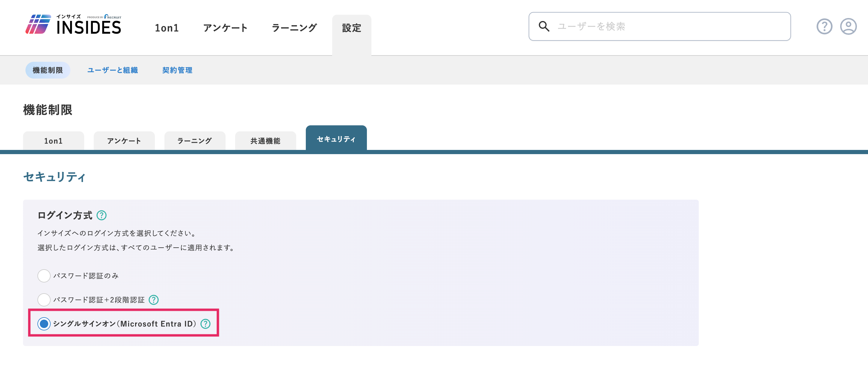Viewport: 868px width, 385px height.
Task: Click help icon beside Microsoft Entra ID option
Action: 205,324
